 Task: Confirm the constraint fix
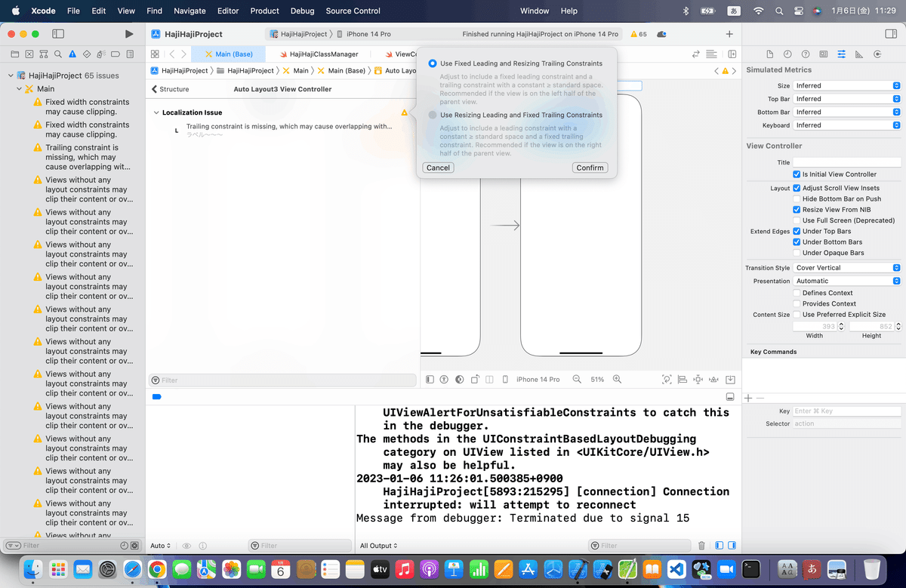(x=590, y=168)
